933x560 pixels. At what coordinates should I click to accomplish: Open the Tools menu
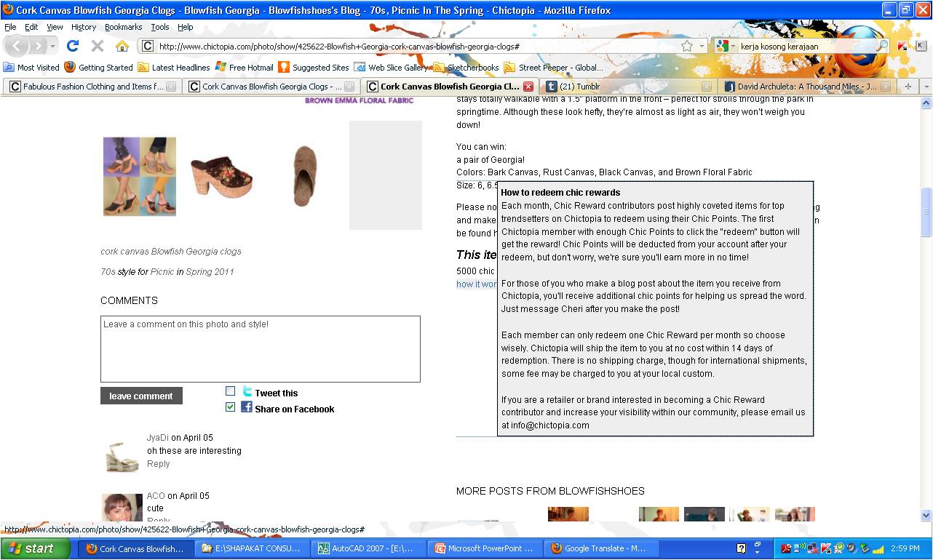160,27
